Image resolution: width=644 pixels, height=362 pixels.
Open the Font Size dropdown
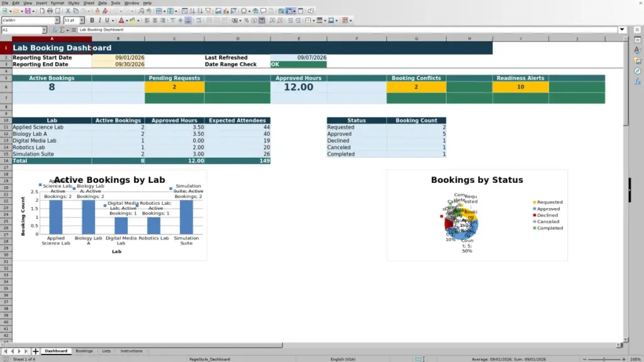82,20
